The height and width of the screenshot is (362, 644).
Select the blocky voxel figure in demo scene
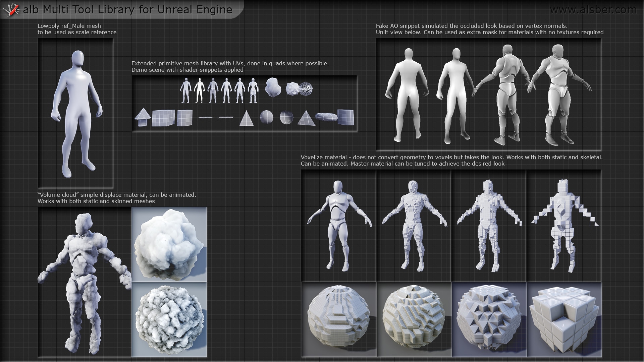tap(253, 90)
